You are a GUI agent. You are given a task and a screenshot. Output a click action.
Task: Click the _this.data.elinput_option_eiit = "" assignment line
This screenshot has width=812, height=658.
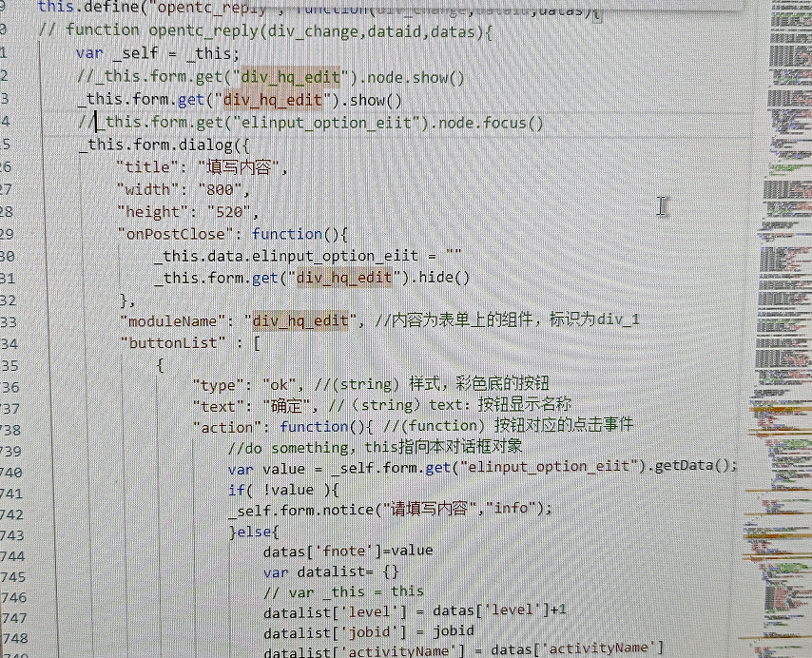pyautogui.click(x=308, y=256)
